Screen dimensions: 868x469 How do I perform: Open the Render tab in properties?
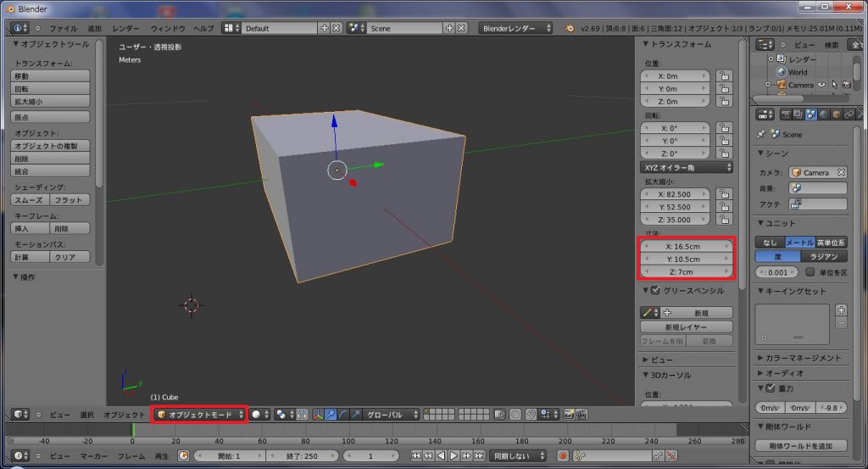785,114
